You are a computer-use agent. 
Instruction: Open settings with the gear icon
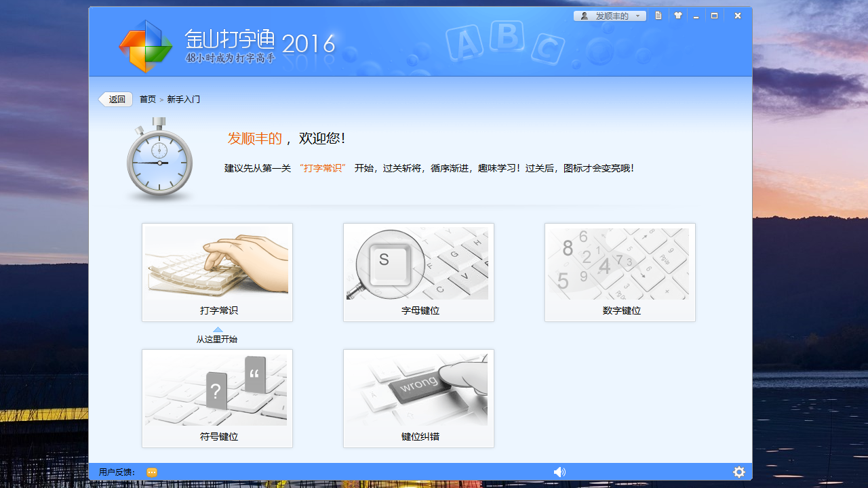click(739, 472)
